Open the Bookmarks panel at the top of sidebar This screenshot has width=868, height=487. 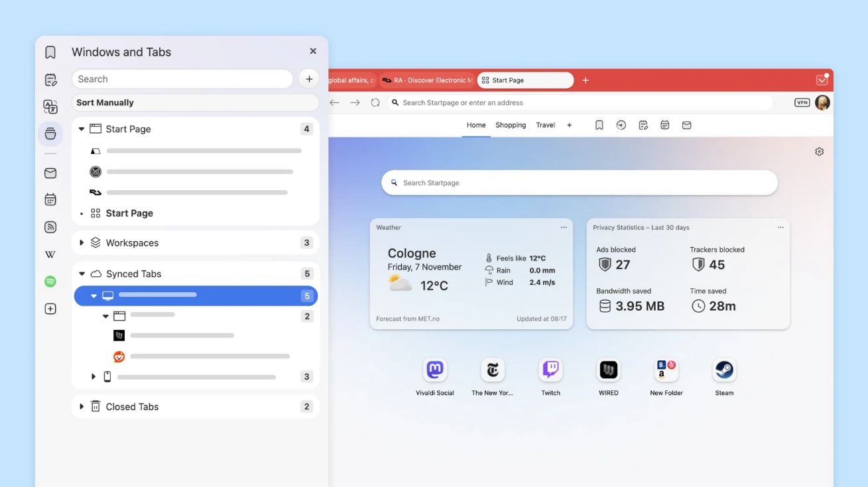50,52
